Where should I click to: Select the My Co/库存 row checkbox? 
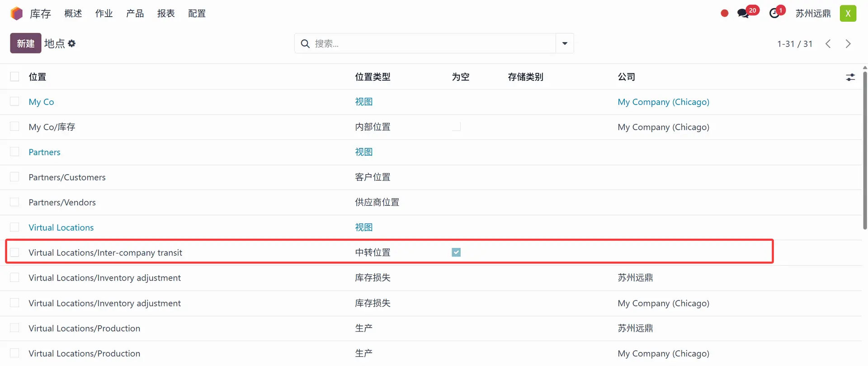[15, 127]
